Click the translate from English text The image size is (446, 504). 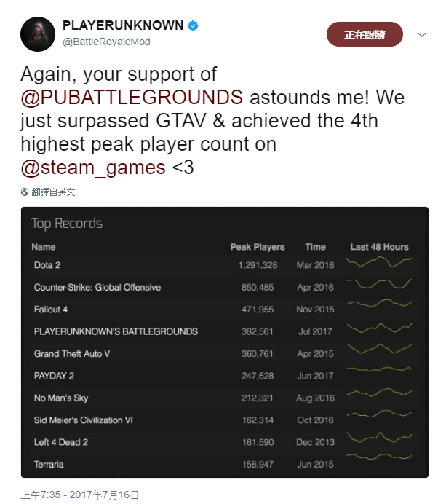(x=53, y=192)
